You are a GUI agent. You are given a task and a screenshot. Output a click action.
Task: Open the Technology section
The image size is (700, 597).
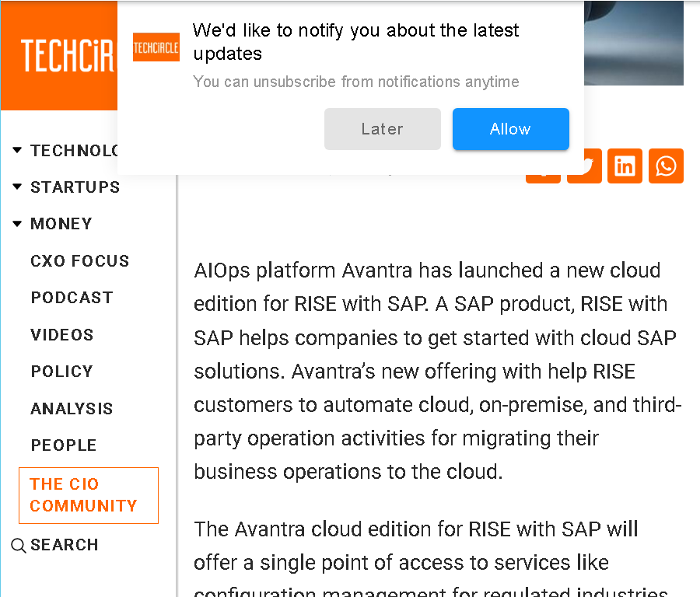pos(74,150)
